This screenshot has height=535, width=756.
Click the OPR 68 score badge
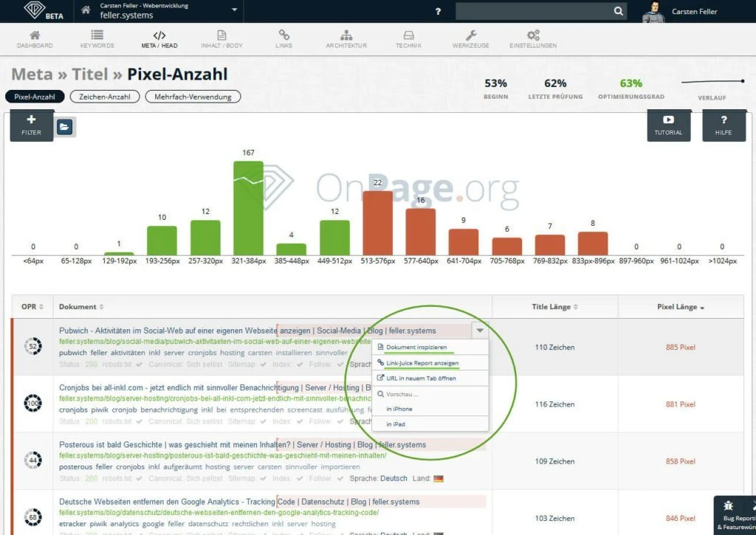32,517
